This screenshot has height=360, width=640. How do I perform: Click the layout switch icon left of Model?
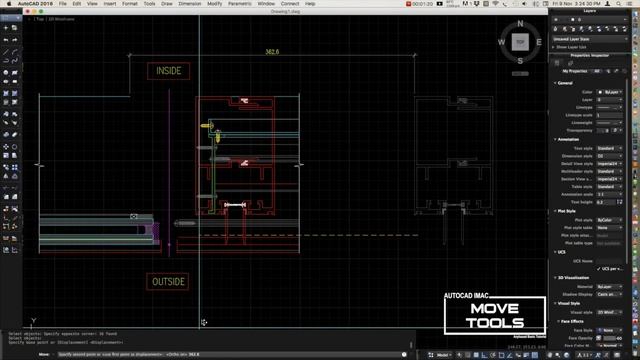click(431, 355)
